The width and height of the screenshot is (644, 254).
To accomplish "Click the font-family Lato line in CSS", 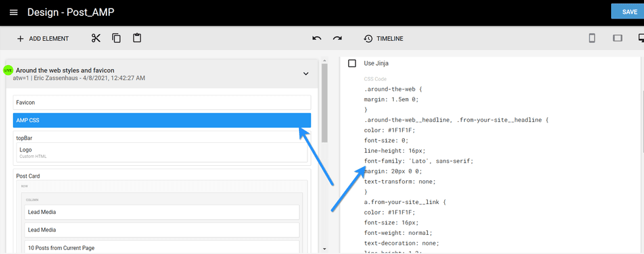I will tap(419, 161).
